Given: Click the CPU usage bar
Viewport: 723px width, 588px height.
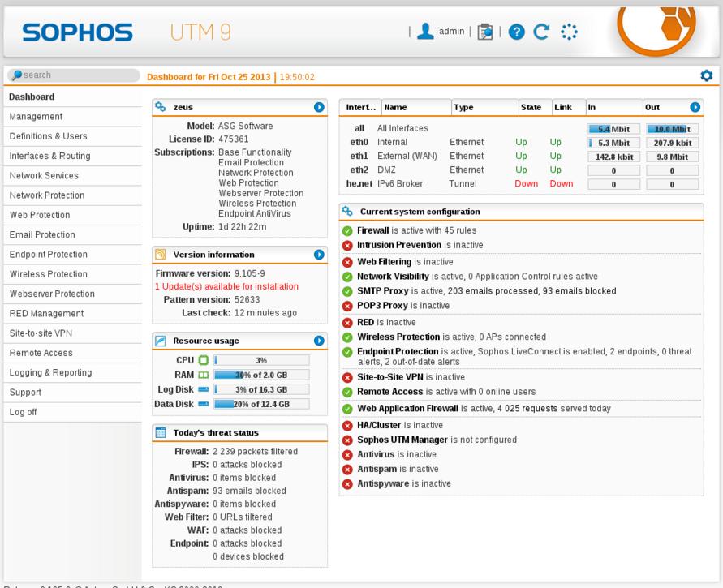Looking at the screenshot, I should pyautogui.click(x=261, y=360).
